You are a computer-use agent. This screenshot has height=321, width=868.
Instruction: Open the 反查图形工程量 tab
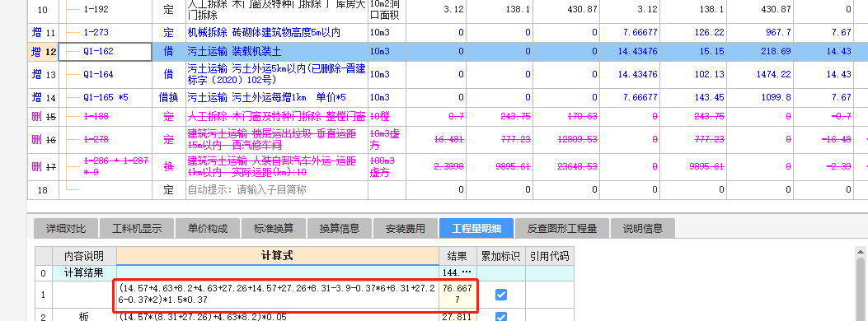point(562,228)
